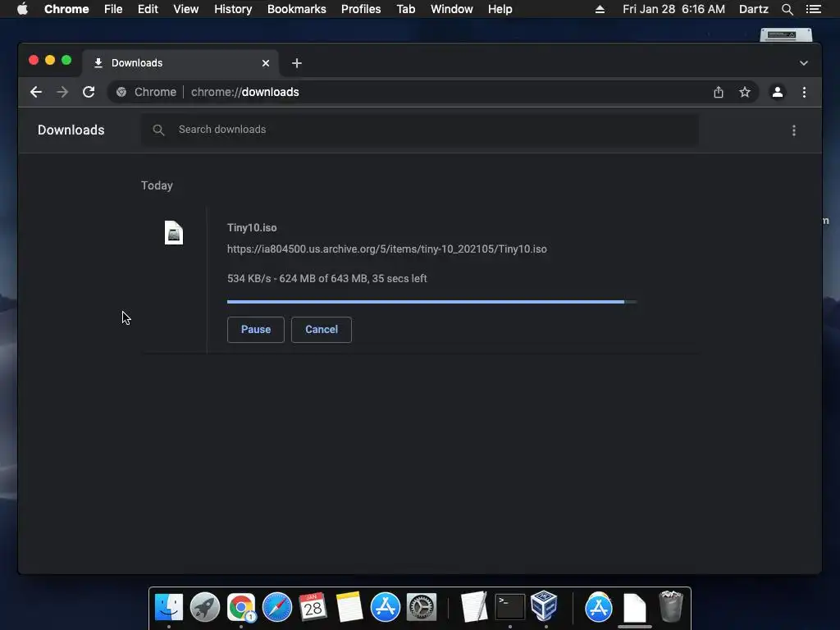The height and width of the screenshot is (630, 840).
Task: Click the forward navigation arrow
Action: (62, 92)
